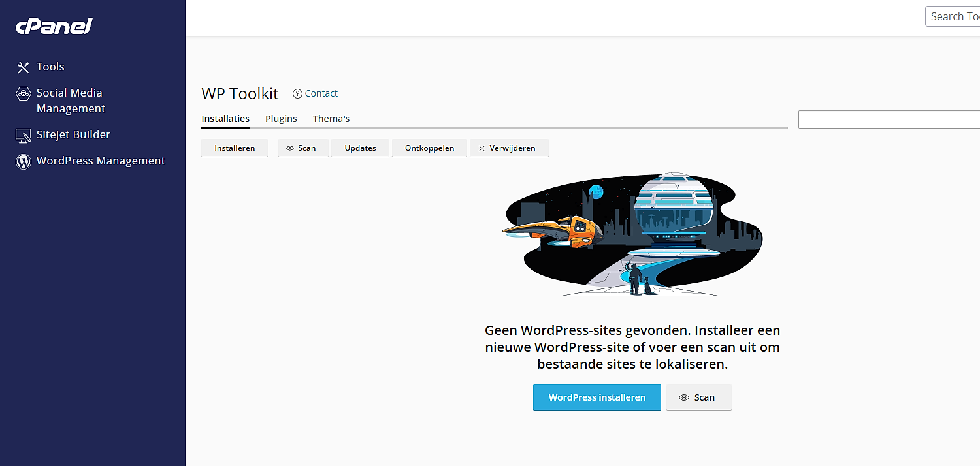Image resolution: width=980 pixels, height=466 pixels.
Task: Switch to the Thema's tab
Action: [x=331, y=119]
